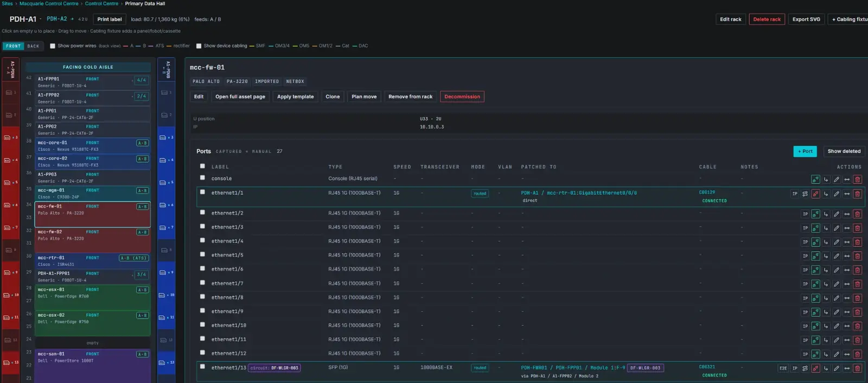Open the Macquarie Control Centre breadcrumb
This screenshot has height=383, width=868.
(x=49, y=4)
